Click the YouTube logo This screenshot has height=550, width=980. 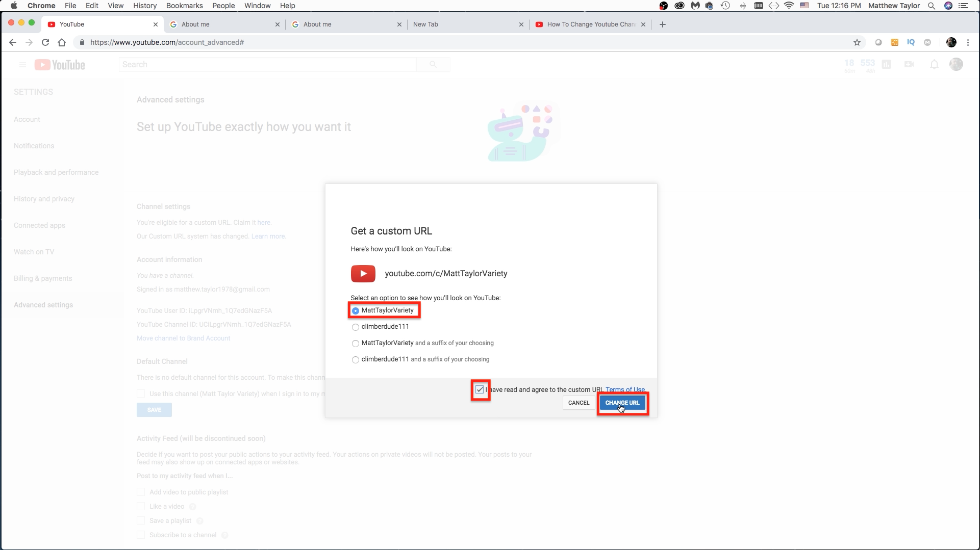(x=60, y=65)
